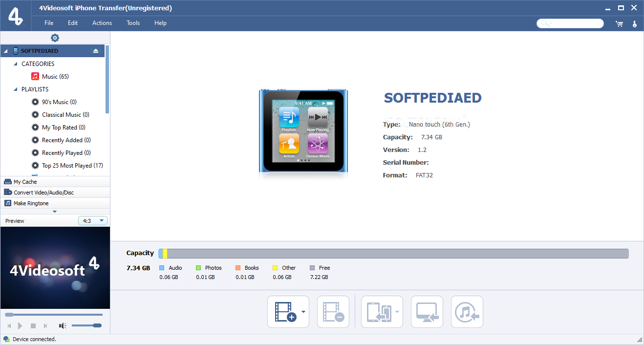Click the shopping cart purchase icon
644x345 pixels.
(619, 23)
